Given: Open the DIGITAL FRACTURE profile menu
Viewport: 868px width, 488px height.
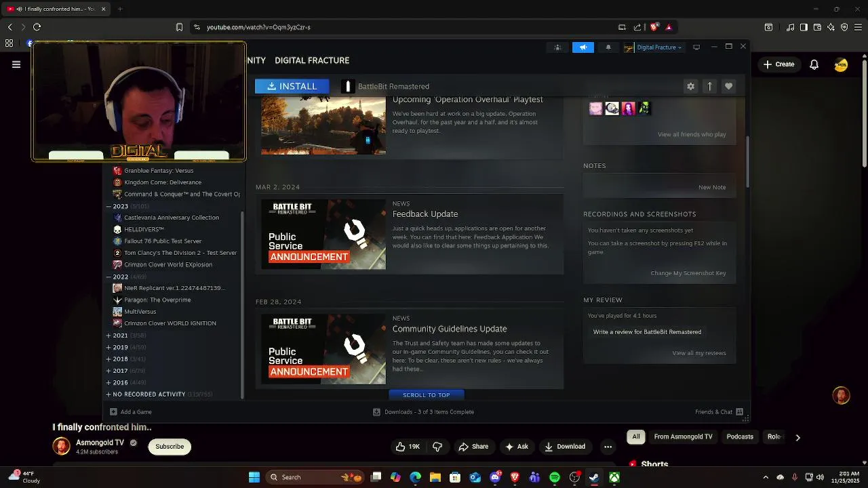Looking at the screenshot, I should tap(312, 60).
